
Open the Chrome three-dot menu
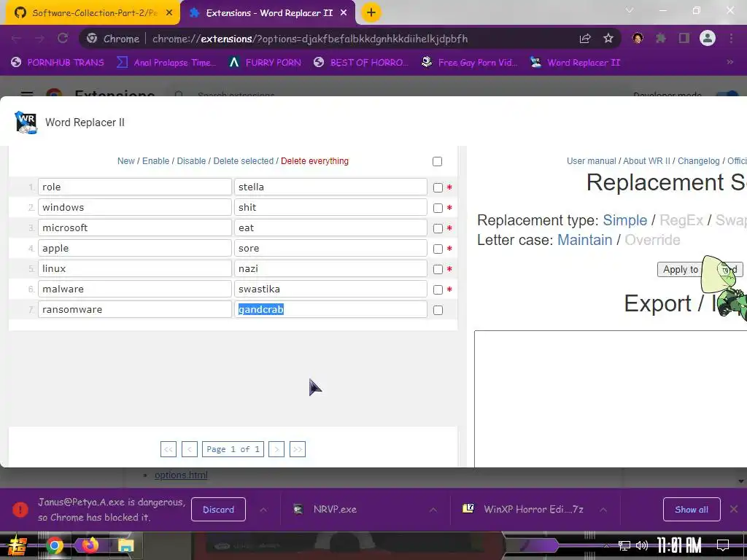(x=731, y=39)
